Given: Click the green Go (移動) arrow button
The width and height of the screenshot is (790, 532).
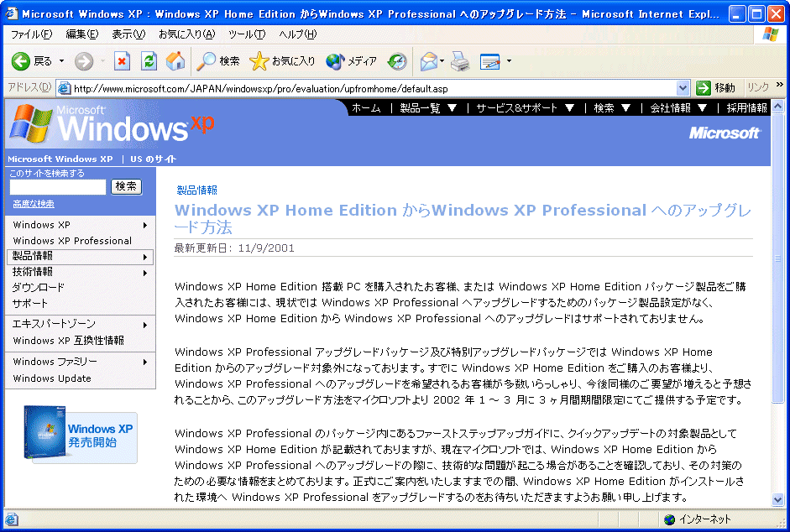Looking at the screenshot, I should pyautogui.click(x=704, y=88).
